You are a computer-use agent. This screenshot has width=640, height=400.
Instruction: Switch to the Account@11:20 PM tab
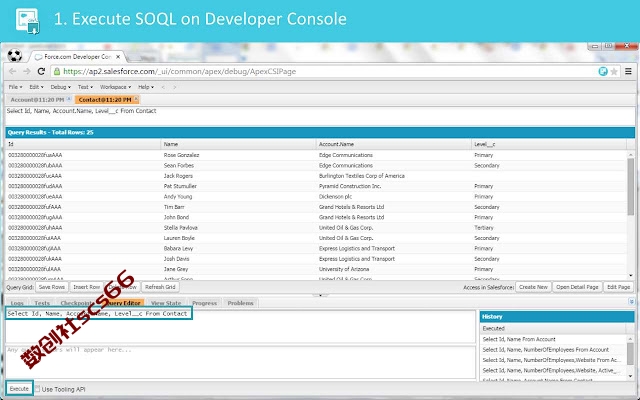37,100
